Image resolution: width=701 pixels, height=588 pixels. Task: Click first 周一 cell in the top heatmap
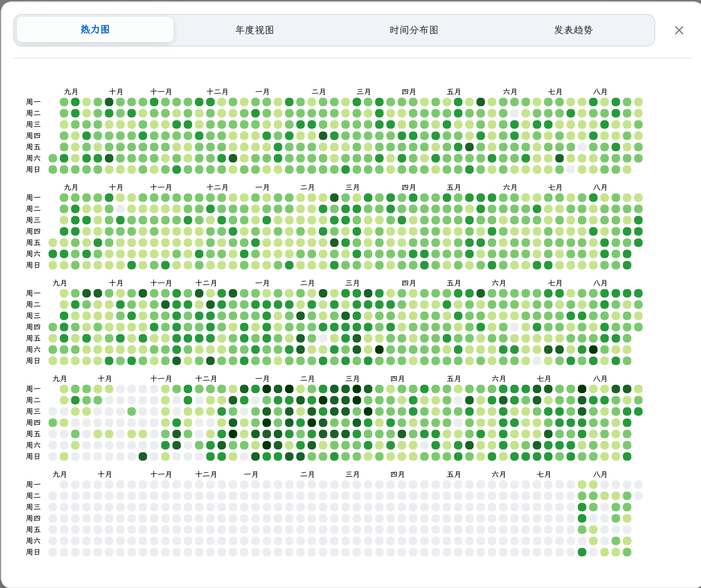(x=64, y=102)
